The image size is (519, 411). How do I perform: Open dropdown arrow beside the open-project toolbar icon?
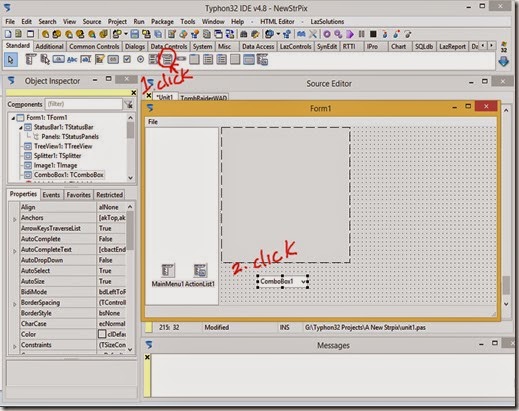coord(126,34)
